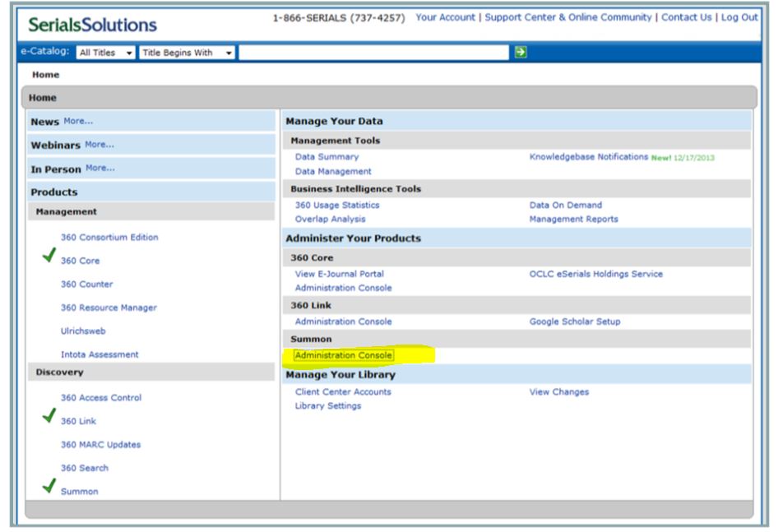
Task: Open Summon Administration Console
Action: coord(343,355)
